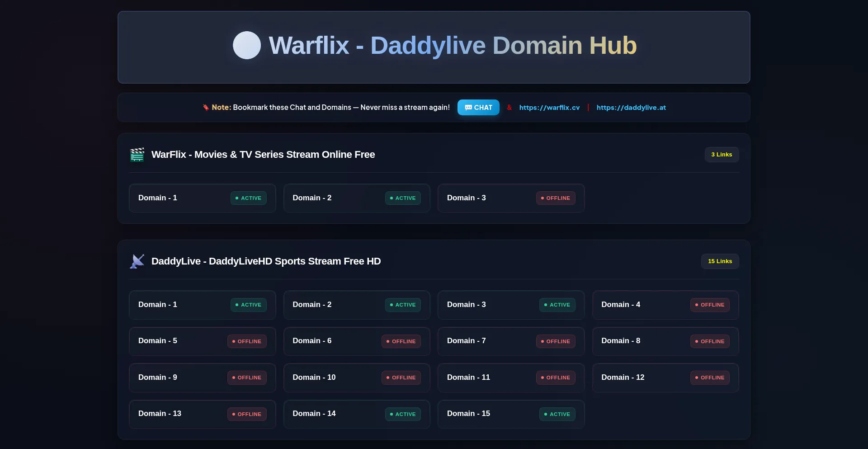Open DaddyLive Domain - 8 card

[665, 341]
